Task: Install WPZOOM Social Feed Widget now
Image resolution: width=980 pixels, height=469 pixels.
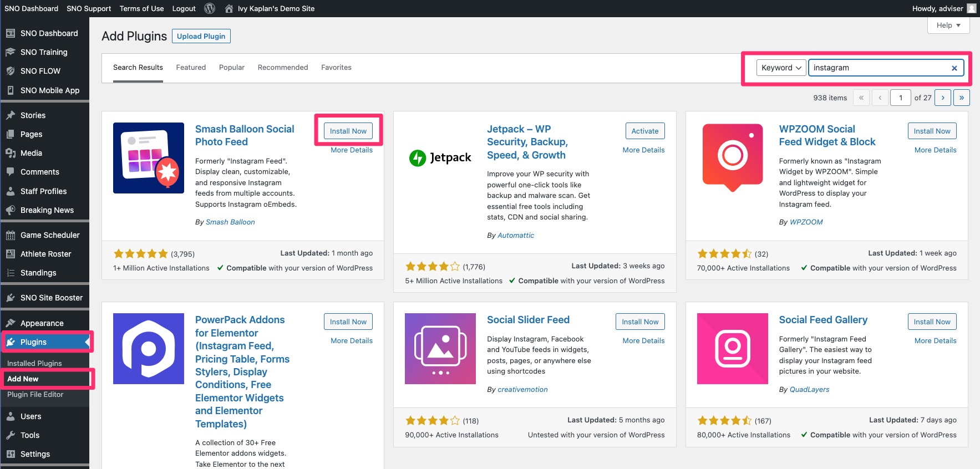Action: coord(932,131)
